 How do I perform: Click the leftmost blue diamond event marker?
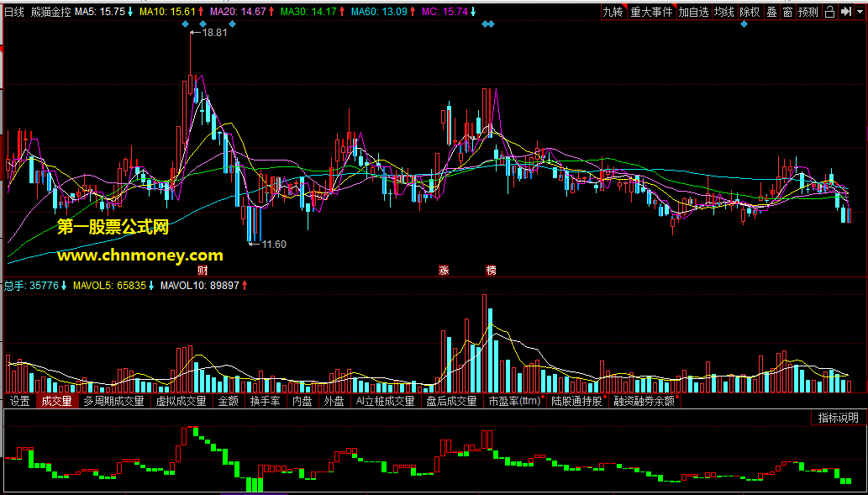point(185,24)
